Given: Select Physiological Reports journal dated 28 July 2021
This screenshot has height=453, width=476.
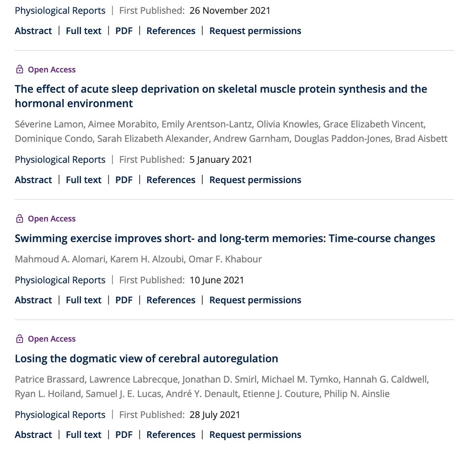Looking at the screenshot, I should pos(60,415).
